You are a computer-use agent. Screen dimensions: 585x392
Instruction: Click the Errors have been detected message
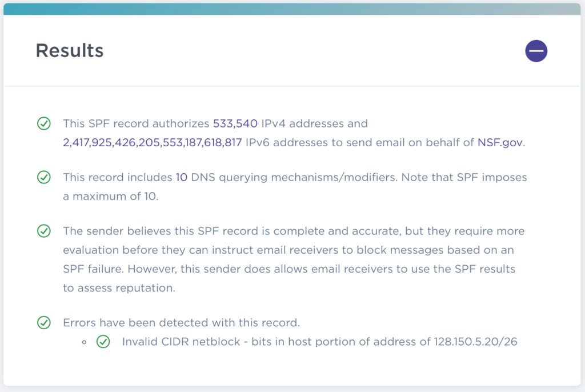click(x=181, y=322)
